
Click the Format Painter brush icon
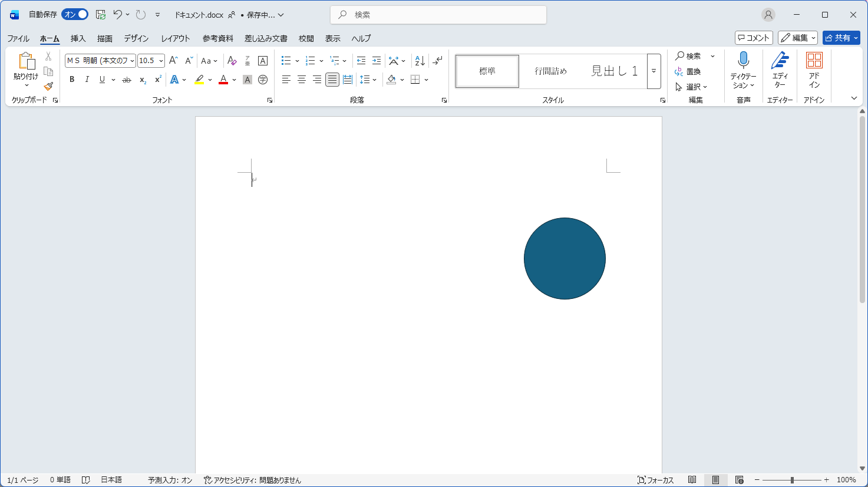pos(48,86)
